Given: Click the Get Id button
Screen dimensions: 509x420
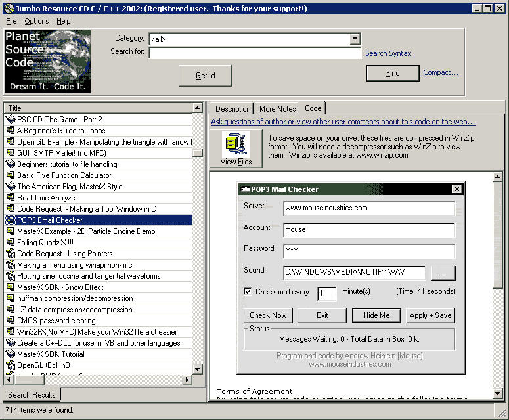Looking at the screenshot, I should 205,76.
